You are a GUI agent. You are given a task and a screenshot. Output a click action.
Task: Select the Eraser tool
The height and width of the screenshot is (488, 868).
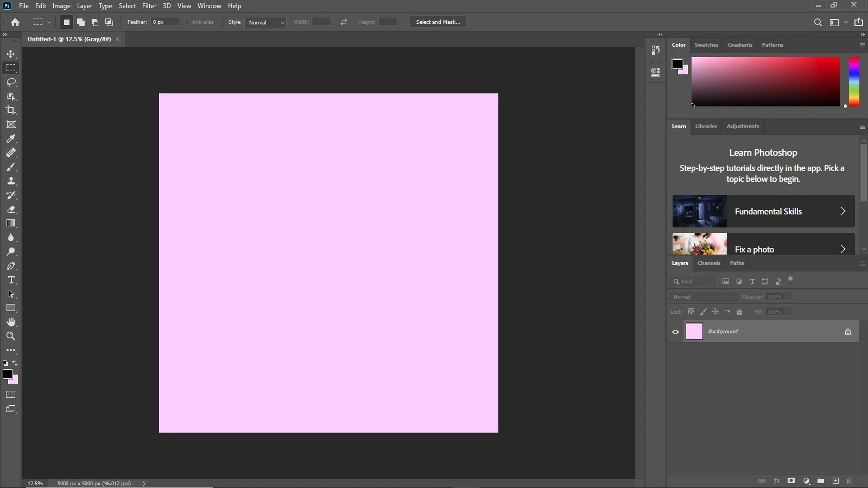coord(11,209)
